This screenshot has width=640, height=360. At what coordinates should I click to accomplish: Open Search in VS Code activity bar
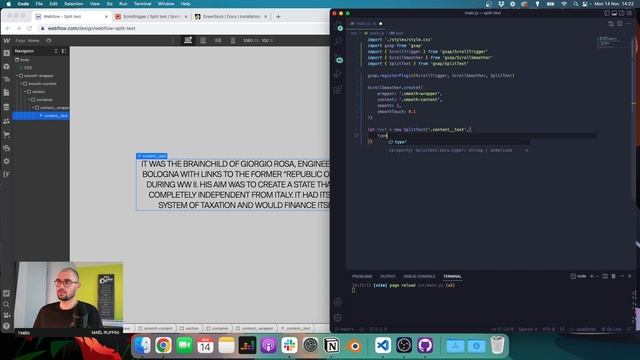338,41
